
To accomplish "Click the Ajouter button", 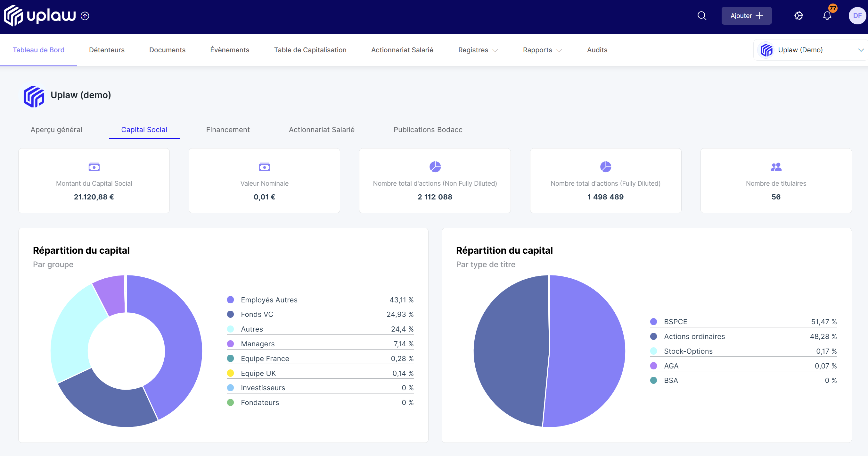I will pos(746,16).
